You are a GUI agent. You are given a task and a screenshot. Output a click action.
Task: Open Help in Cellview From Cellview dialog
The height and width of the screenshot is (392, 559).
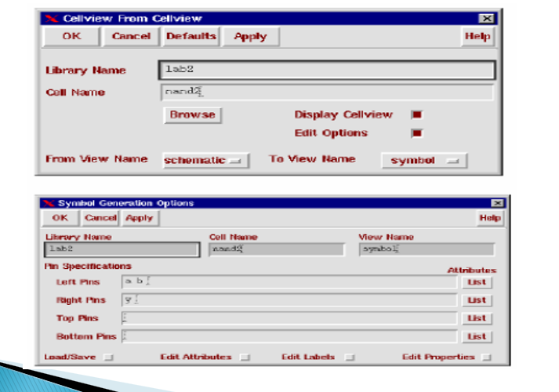point(477,36)
